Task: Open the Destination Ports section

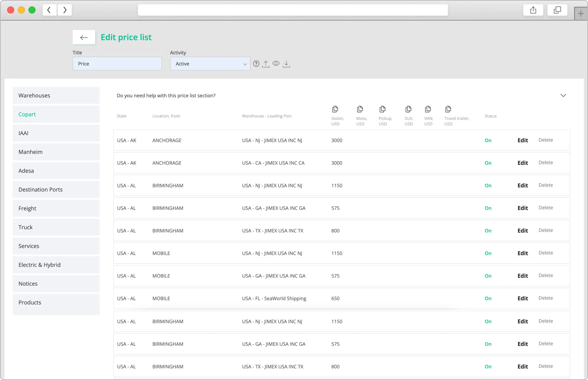Action: point(56,190)
